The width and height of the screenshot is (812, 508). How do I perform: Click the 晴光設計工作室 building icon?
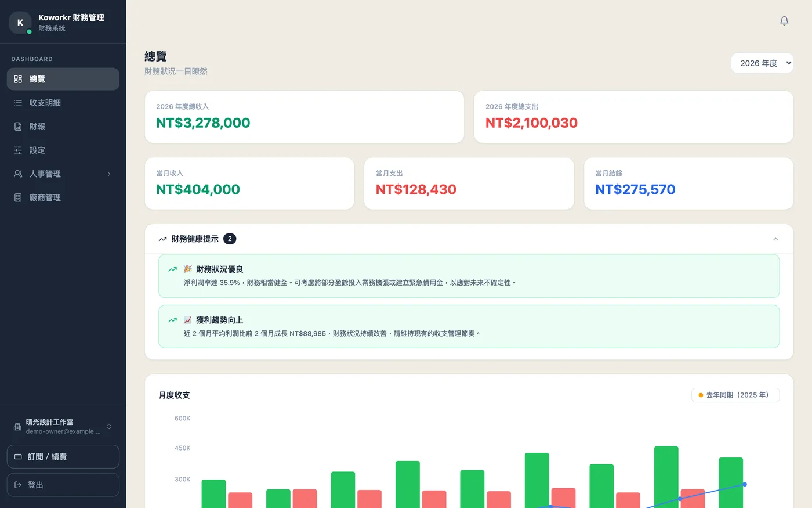pyautogui.click(x=17, y=427)
